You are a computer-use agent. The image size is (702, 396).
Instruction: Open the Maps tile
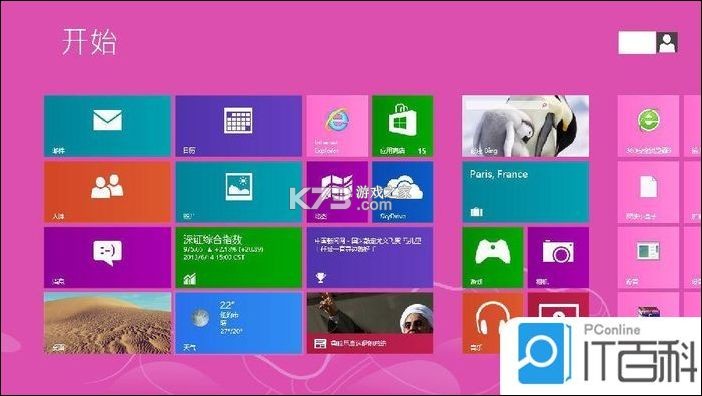tap(337, 192)
